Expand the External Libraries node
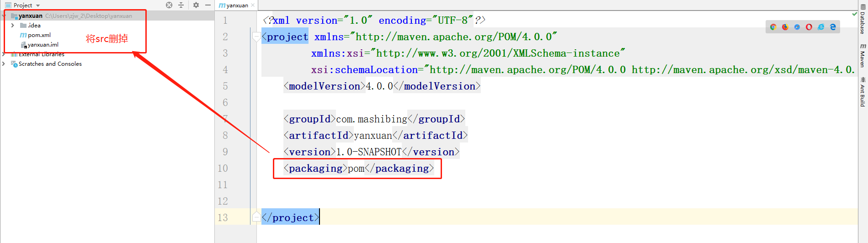This screenshot has width=868, height=243. [4, 54]
